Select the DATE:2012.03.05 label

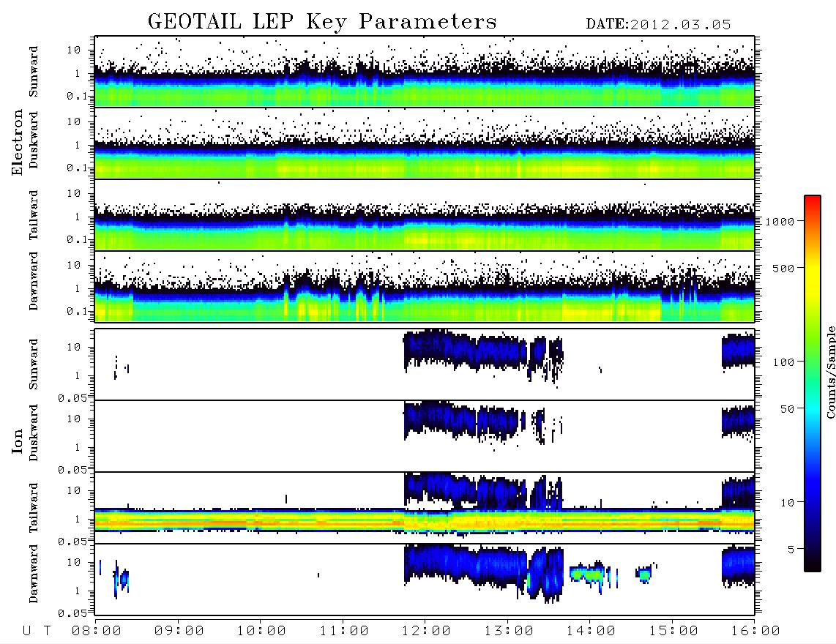tap(658, 25)
